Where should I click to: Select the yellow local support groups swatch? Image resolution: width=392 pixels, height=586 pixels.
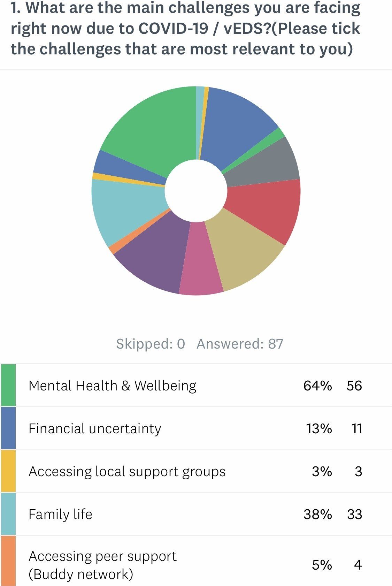(x=8, y=471)
